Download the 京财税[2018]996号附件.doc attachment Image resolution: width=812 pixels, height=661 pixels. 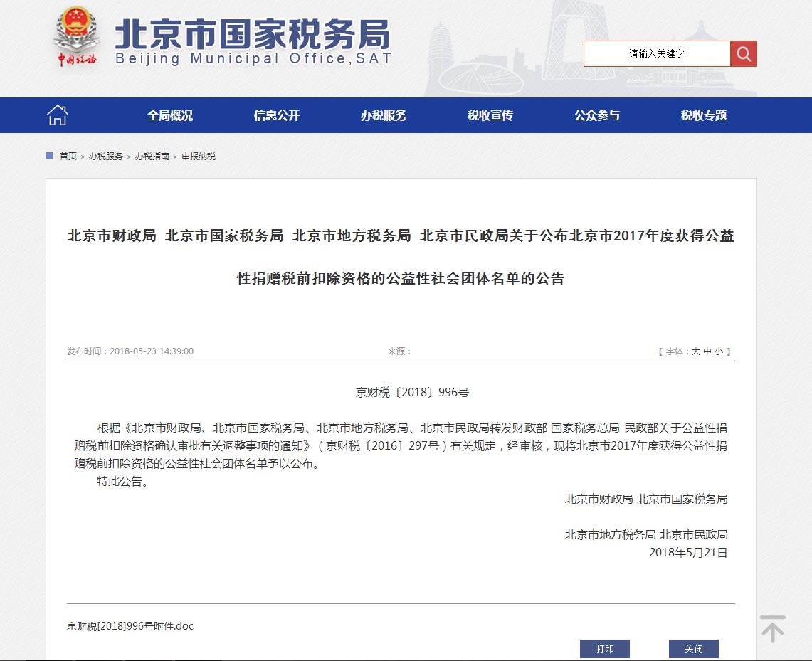130,627
